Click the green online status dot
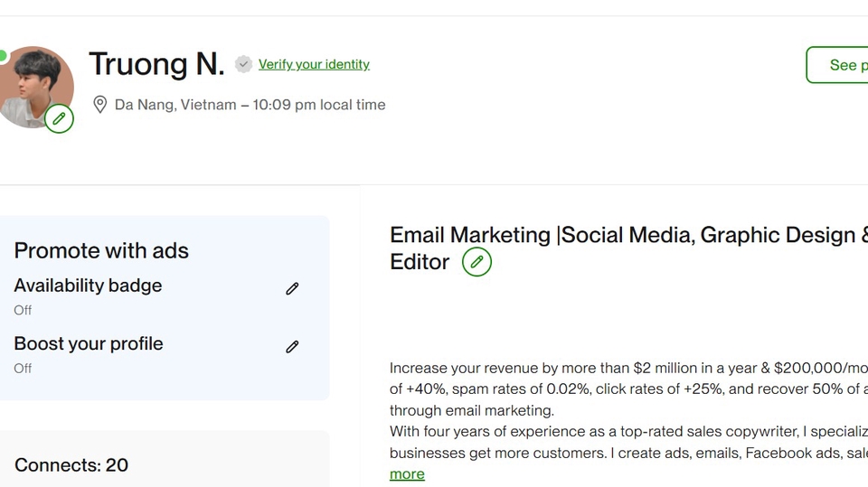Viewport: 868px width, 487px height. 3,56
